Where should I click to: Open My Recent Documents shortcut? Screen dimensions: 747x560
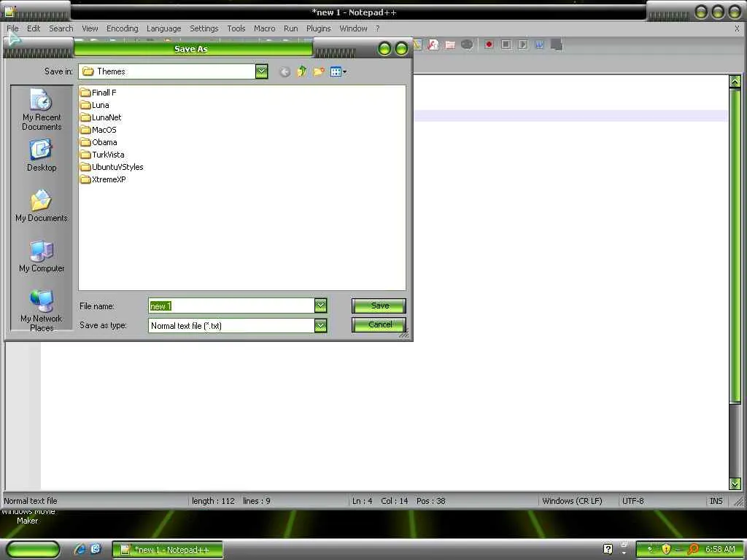tap(42, 109)
